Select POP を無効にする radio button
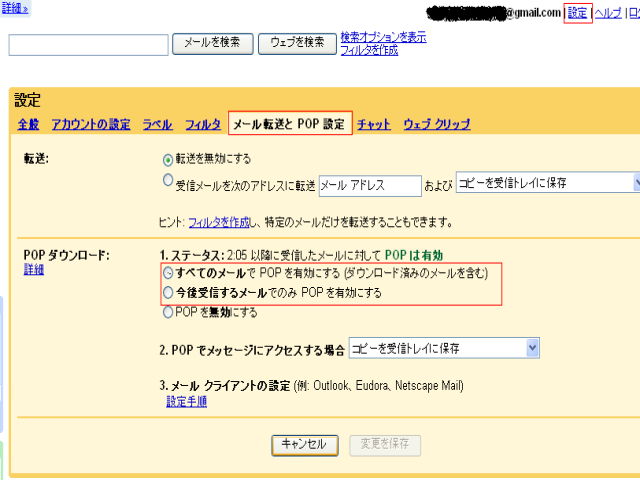Screen dimensions: 640x480 (x=168, y=312)
